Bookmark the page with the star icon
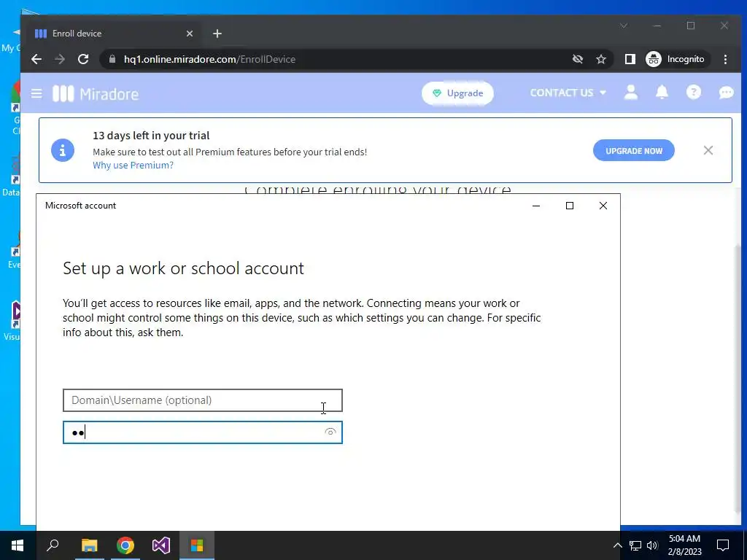 [x=601, y=59]
